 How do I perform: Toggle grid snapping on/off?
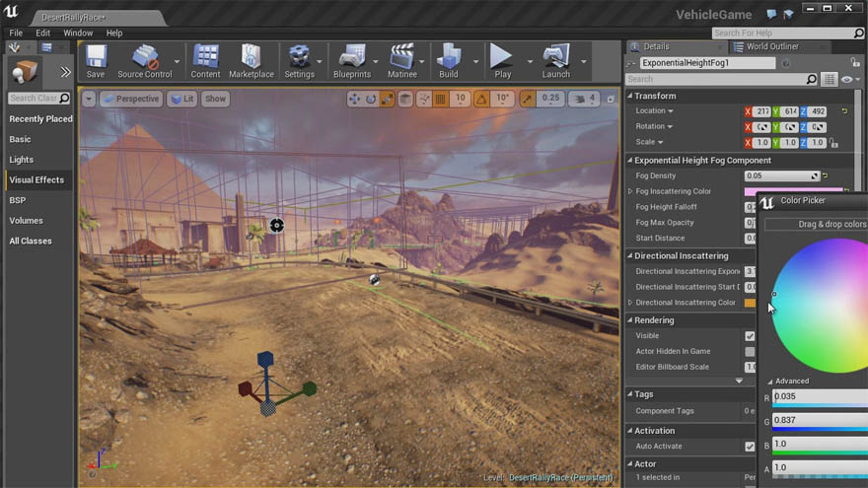pos(441,99)
